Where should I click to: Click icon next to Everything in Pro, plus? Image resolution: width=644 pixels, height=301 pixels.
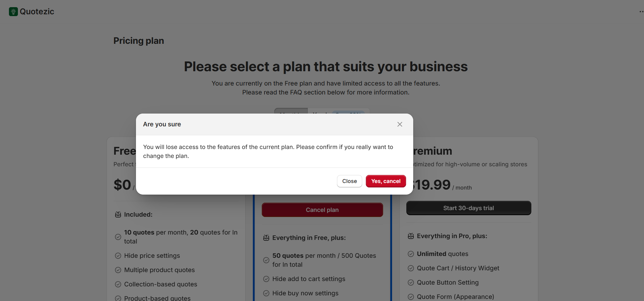point(411,236)
